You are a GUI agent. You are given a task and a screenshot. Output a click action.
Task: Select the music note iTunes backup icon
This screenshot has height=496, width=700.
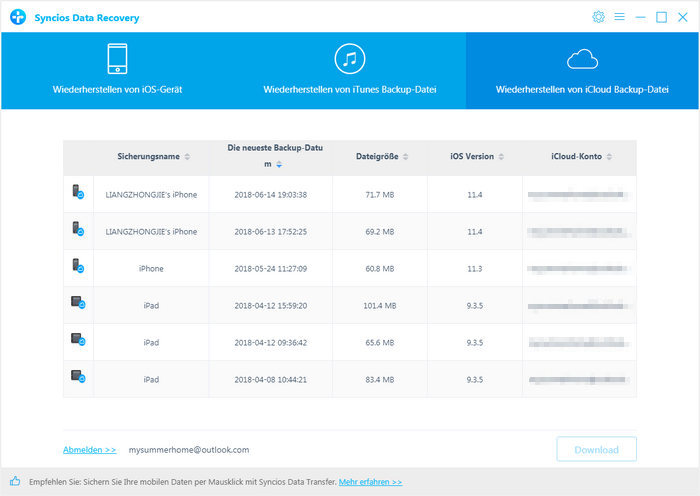coord(350,58)
